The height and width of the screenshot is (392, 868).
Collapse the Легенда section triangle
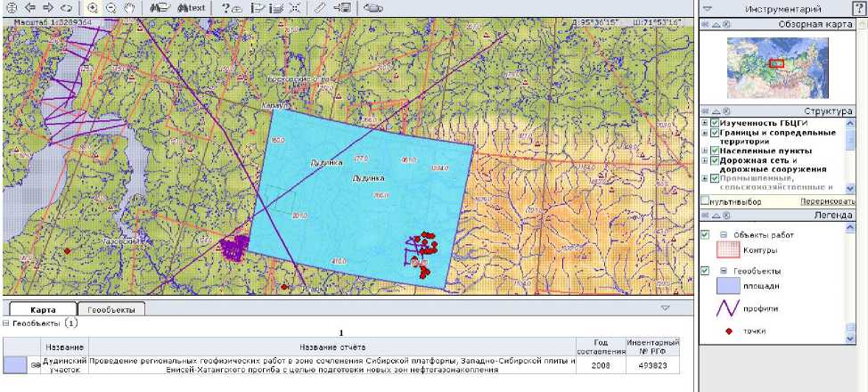point(716,215)
